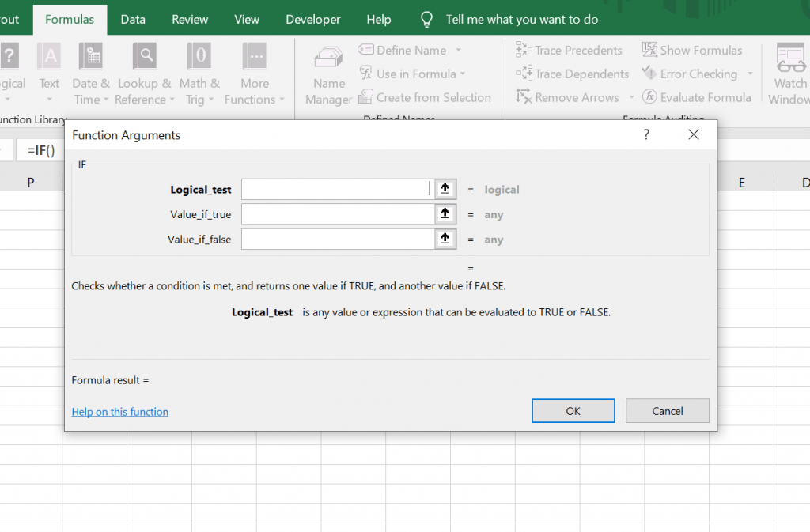Switch to the Review tab

click(190, 20)
